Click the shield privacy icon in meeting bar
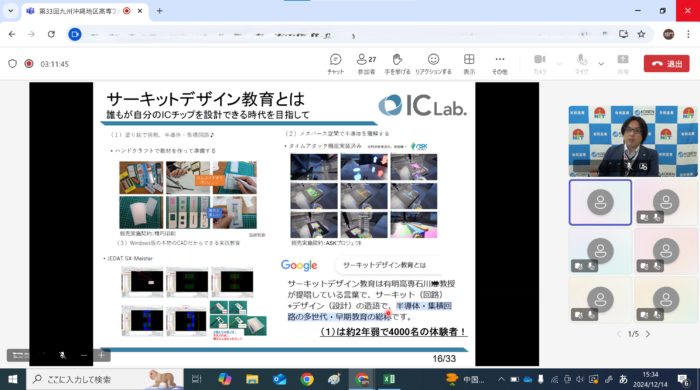The height and width of the screenshot is (390, 700). click(x=12, y=64)
